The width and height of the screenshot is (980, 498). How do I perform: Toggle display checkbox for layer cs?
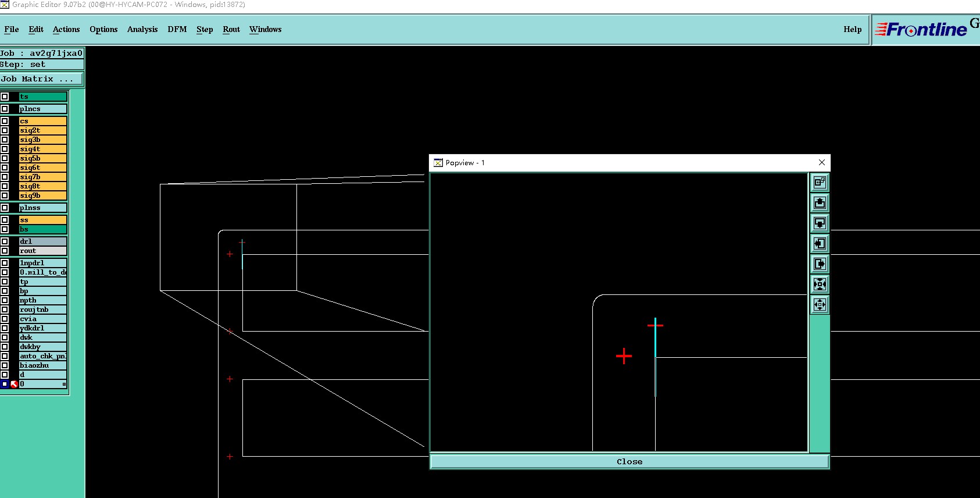[5, 121]
